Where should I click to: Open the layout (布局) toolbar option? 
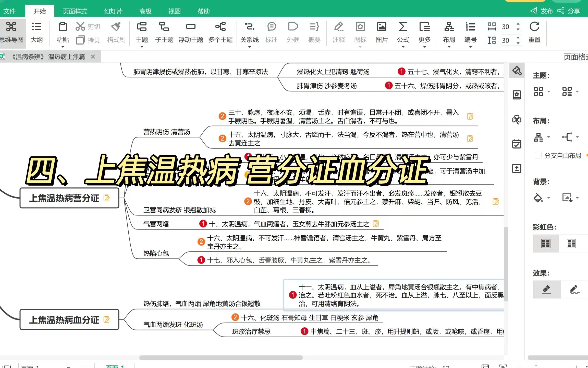pyautogui.click(x=449, y=32)
